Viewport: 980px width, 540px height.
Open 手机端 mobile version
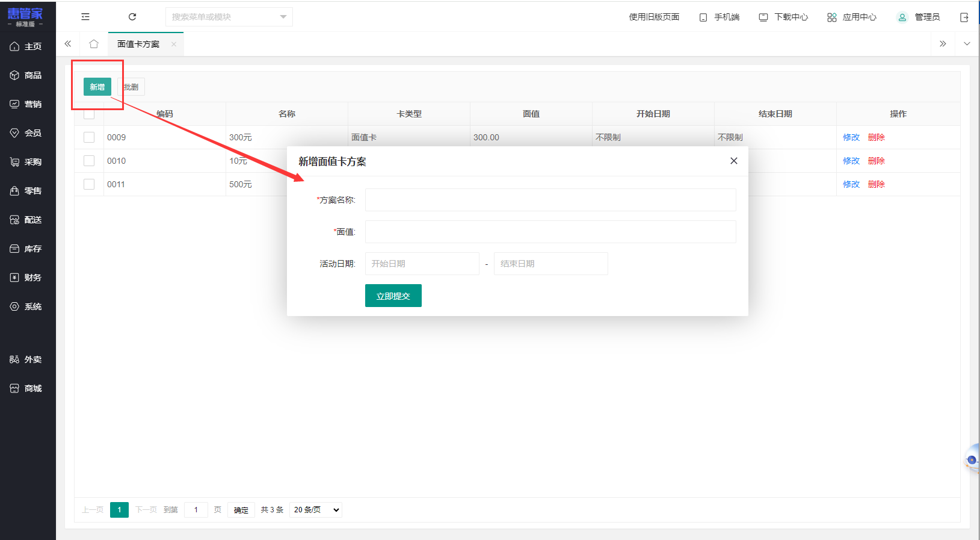pyautogui.click(x=720, y=17)
